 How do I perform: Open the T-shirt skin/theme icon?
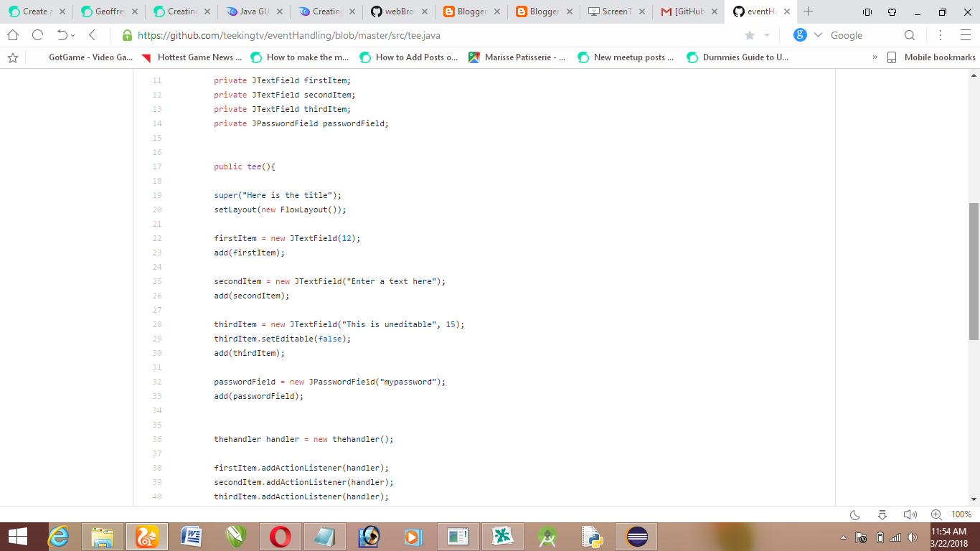(892, 11)
